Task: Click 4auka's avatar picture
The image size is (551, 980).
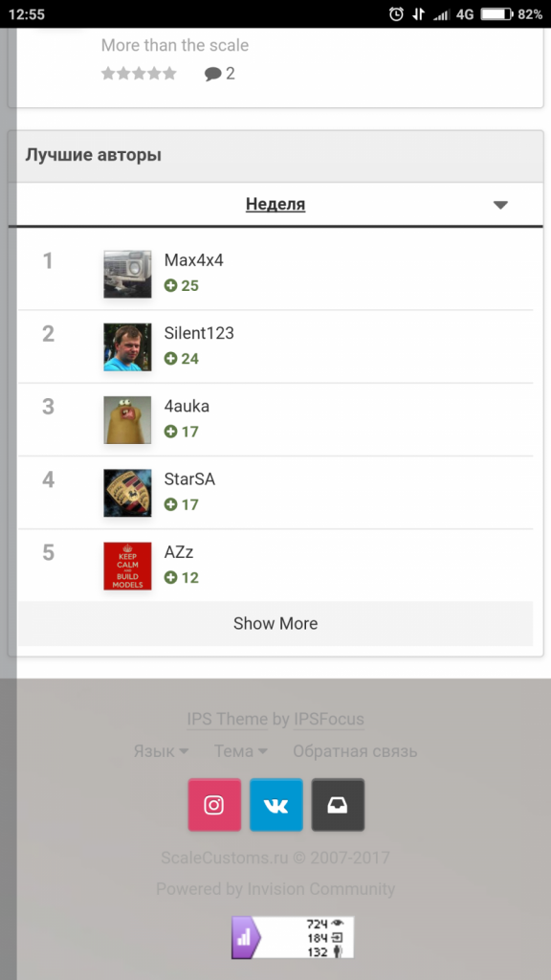Action: (127, 419)
